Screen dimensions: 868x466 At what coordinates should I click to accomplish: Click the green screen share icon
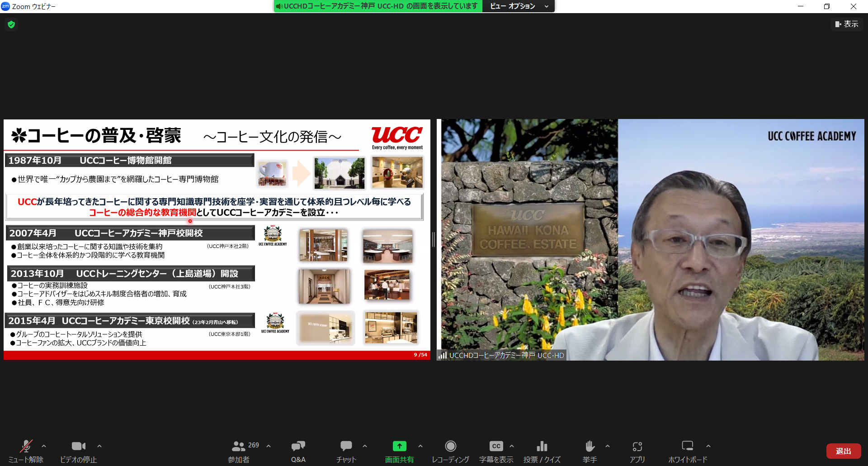coord(399,446)
